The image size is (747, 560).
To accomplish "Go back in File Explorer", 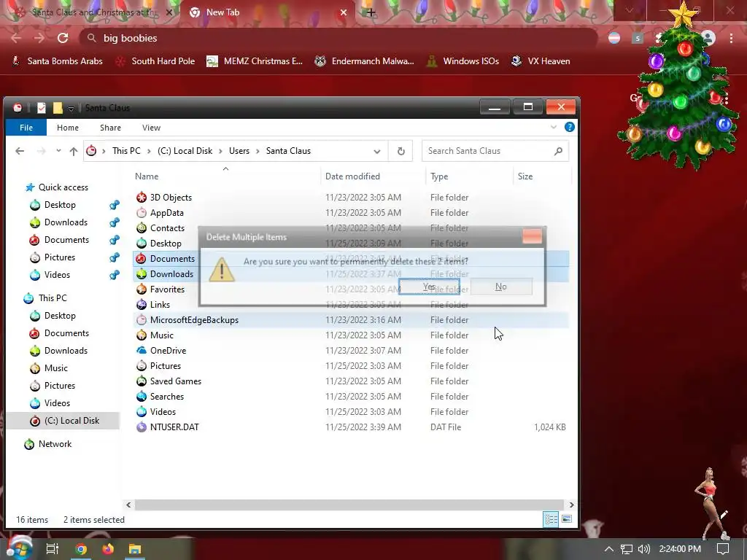I will tap(20, 151).
